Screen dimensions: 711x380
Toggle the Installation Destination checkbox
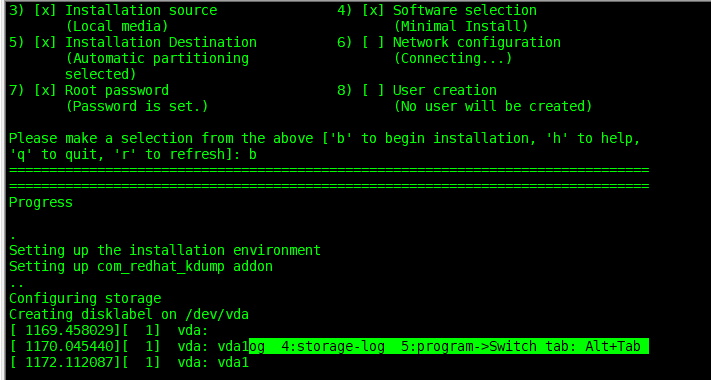tap(45, 42)
